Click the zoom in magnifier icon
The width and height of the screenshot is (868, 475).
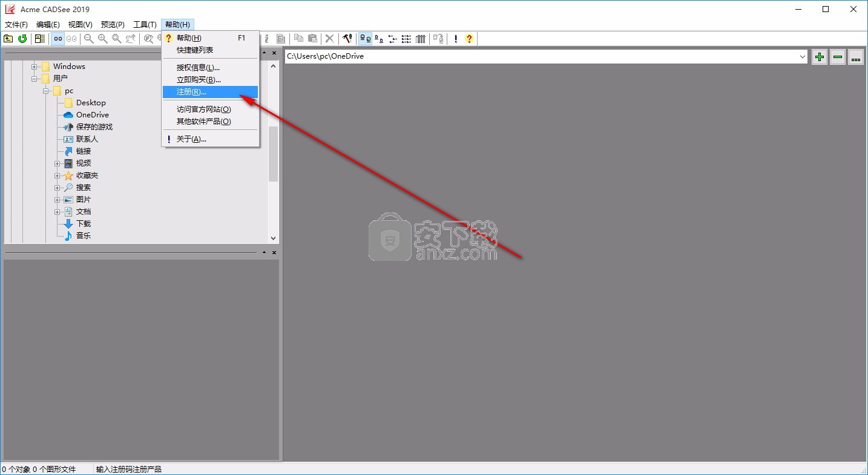pos(103,39)
